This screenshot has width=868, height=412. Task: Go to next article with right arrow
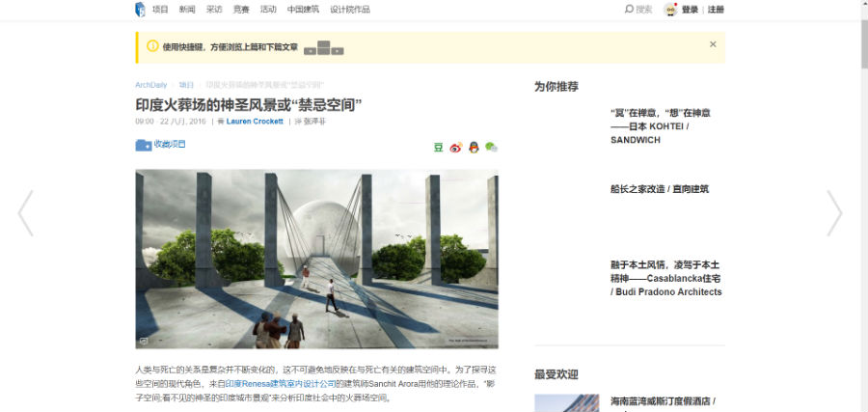834,213
